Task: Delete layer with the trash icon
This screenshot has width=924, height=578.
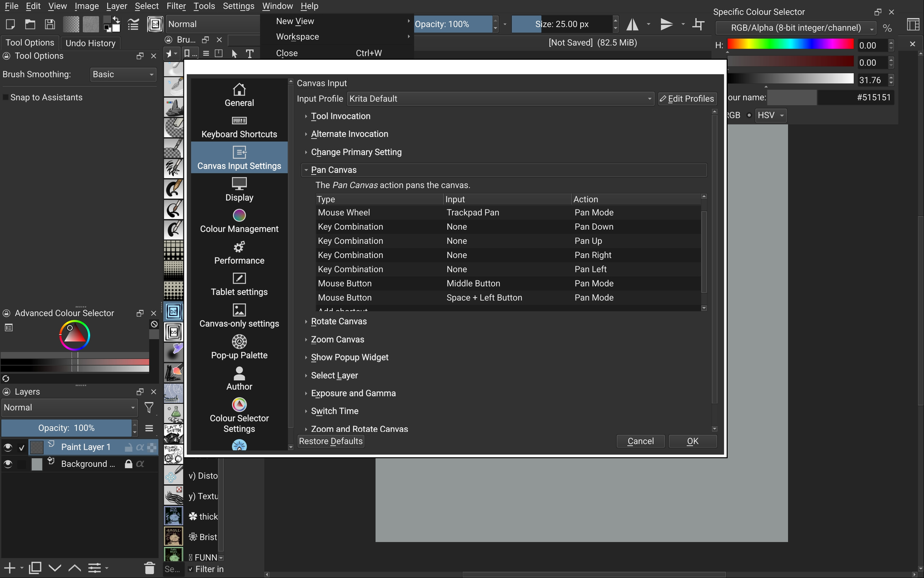Action: 149,568
